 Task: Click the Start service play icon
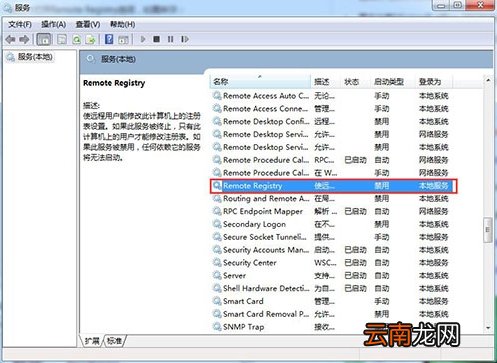[x=143, y=39]
